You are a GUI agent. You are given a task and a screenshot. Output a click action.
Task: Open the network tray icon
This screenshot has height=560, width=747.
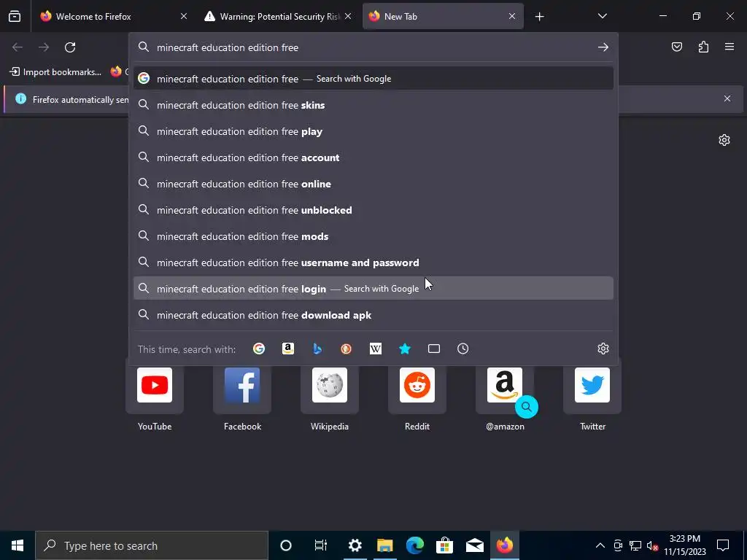click(635, 545)
